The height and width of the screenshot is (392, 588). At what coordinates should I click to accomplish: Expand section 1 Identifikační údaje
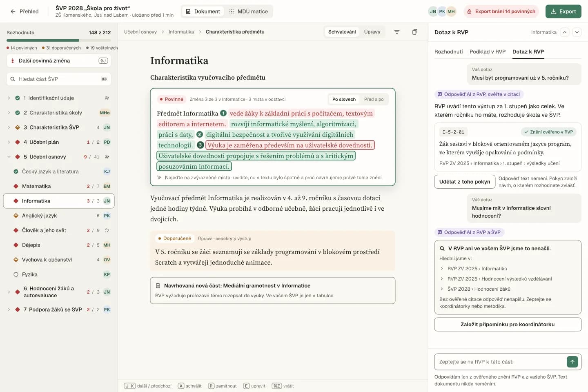(9, 98)
